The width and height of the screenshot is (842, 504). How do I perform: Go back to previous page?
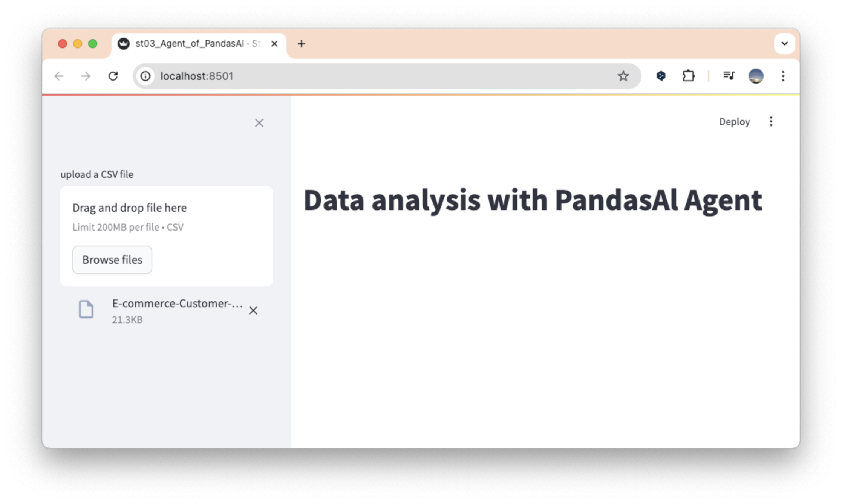(59, 76)
